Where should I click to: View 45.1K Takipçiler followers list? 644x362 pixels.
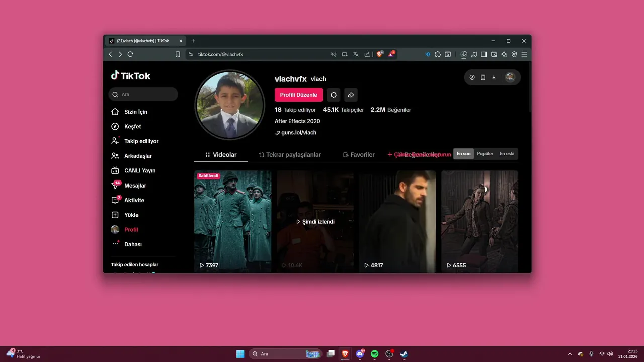343,110
